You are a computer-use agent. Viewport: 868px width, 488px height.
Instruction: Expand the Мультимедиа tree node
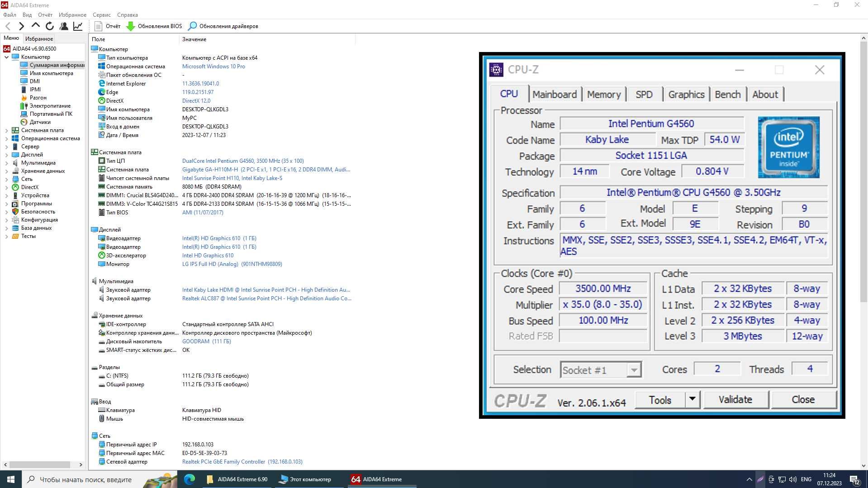pyautogui.click(x=6, y=163)
